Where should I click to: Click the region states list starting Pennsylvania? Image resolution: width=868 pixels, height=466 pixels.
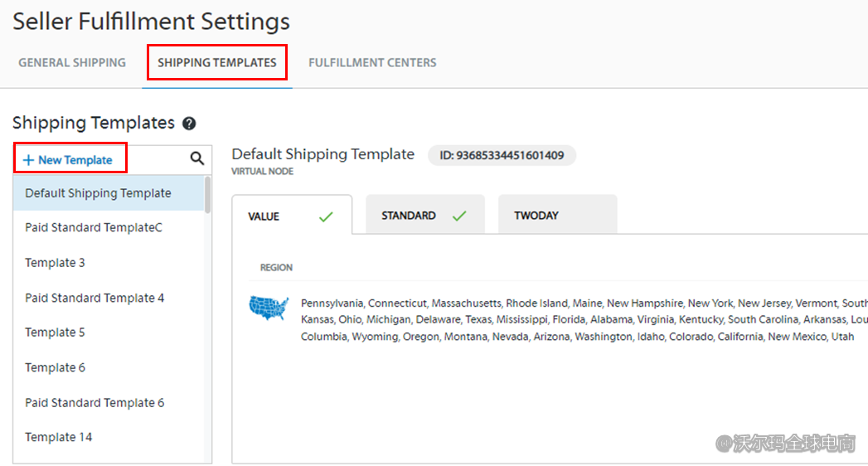coord(584,319)
